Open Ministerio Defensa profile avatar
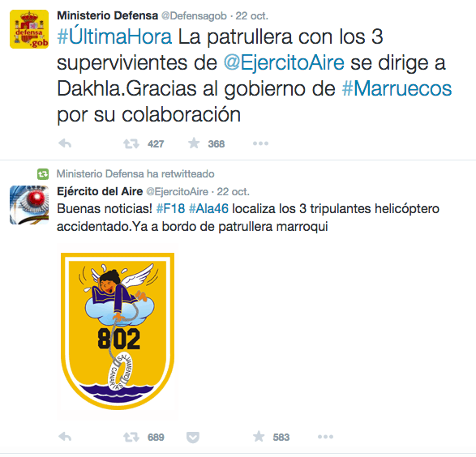 pos(29,29)
